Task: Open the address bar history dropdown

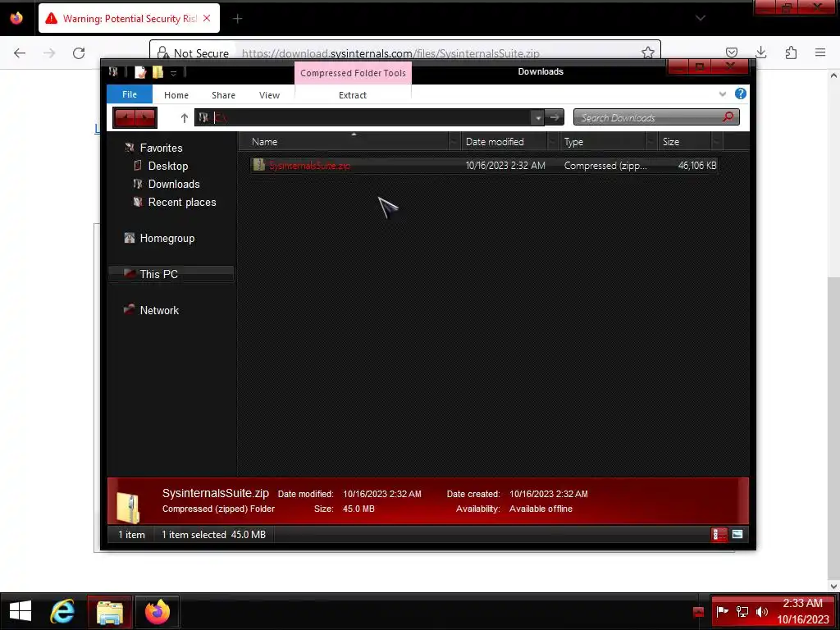Action: tap(538, 118)
